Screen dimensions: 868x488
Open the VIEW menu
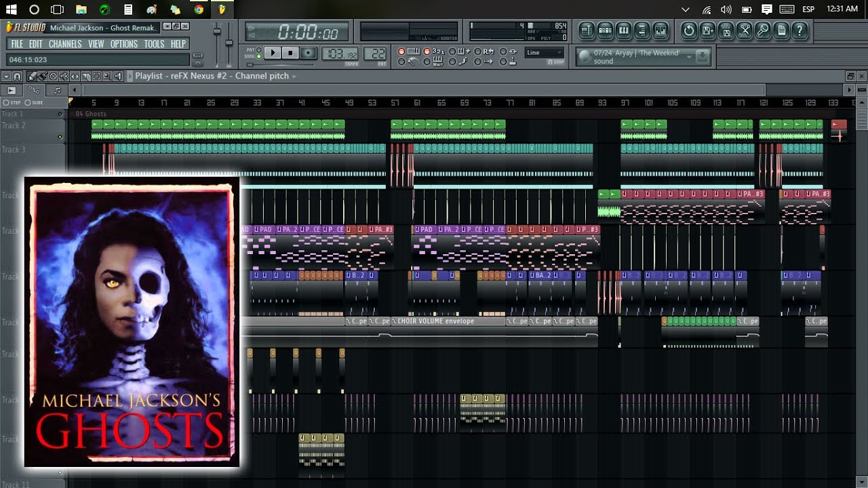click(96, 44)
